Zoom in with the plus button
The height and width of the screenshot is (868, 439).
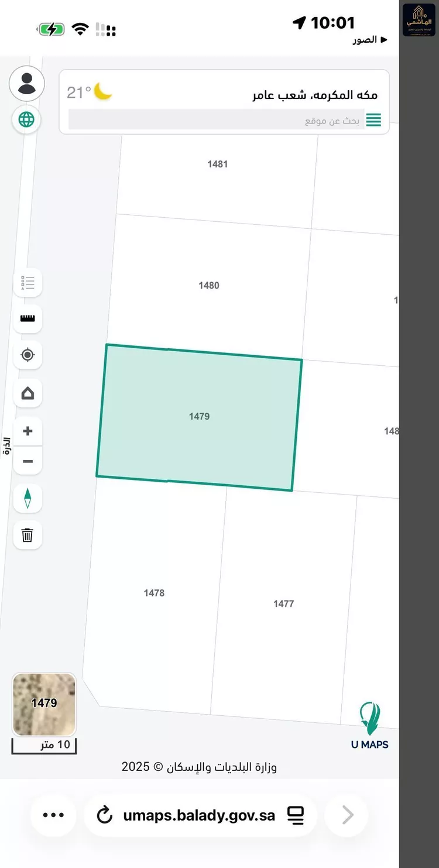tap(28, 431)
